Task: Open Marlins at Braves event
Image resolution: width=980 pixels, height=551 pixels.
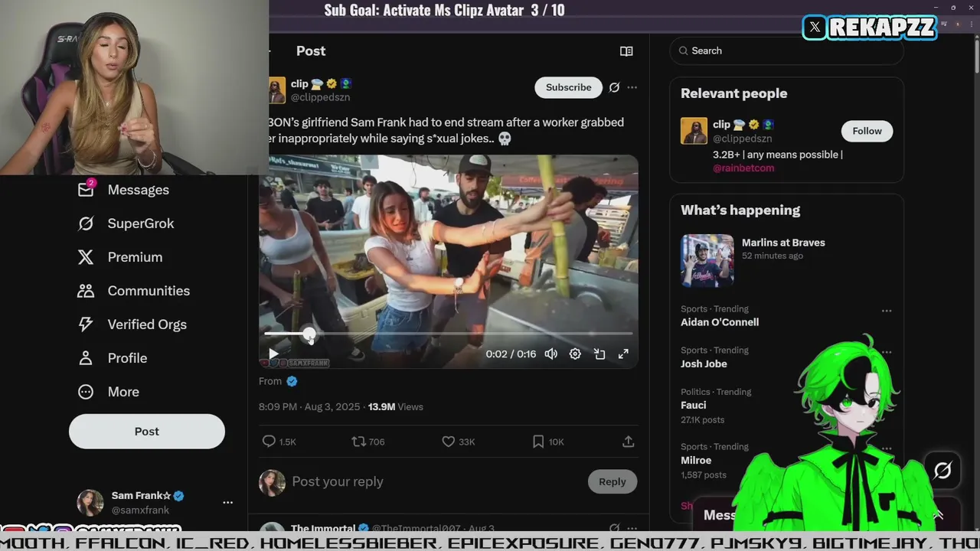Action: (x=783, y=243)
